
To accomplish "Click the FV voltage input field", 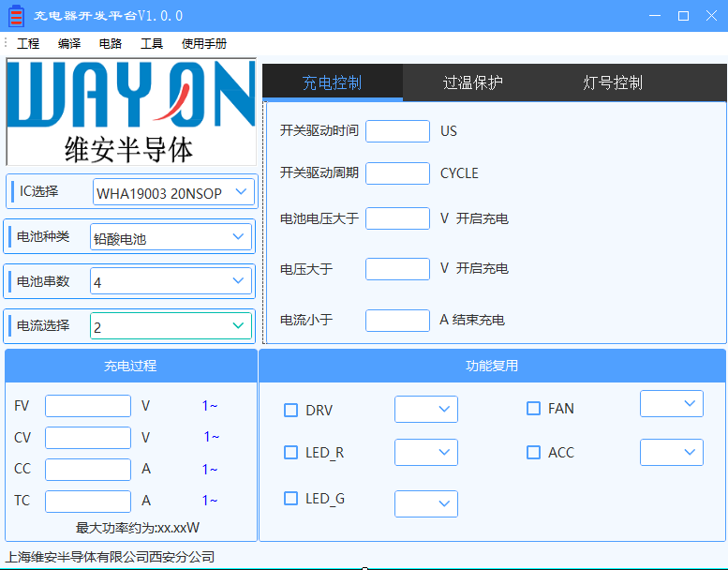I will (88, 406).
